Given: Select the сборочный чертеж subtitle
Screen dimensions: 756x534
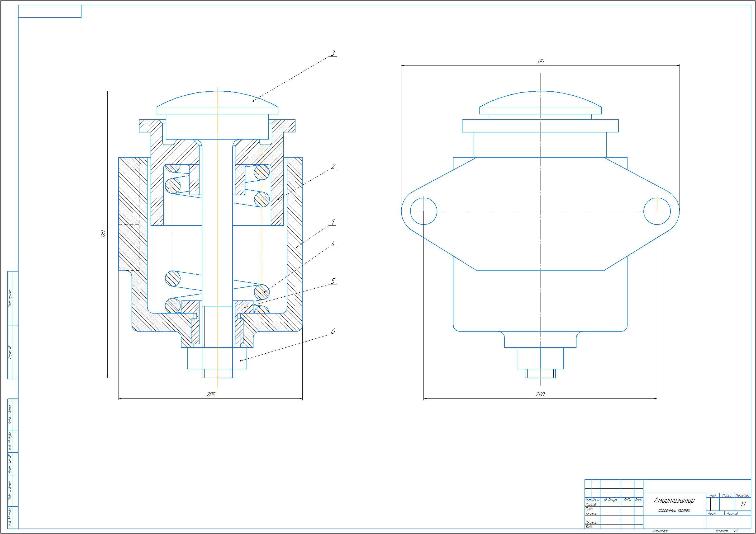Looking at the screenshot, I should pyautogui.click(x=674, y=510).
